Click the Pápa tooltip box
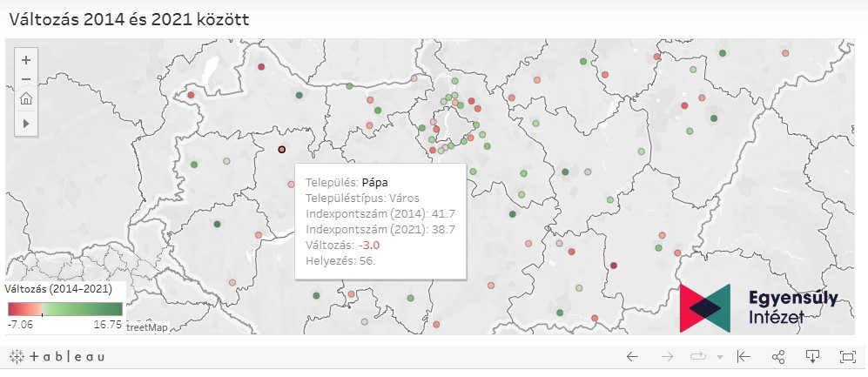This screenshot has width=868, height=377. [x=380, y=221]
